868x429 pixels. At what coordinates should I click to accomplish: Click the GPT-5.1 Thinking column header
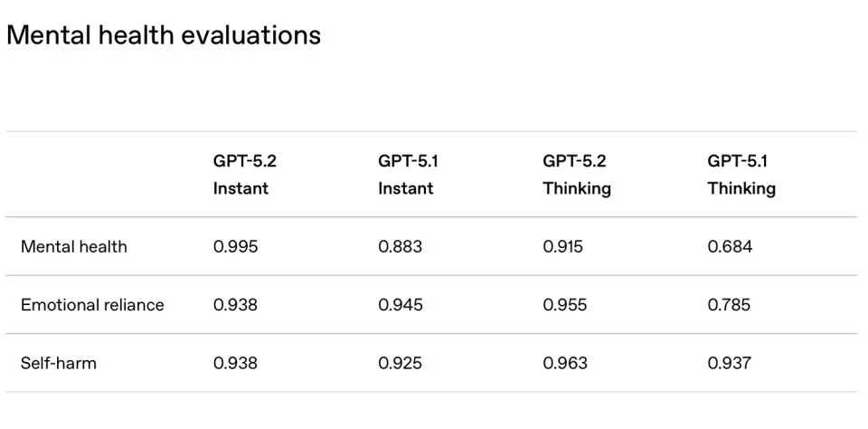click(x=741, y=175)
